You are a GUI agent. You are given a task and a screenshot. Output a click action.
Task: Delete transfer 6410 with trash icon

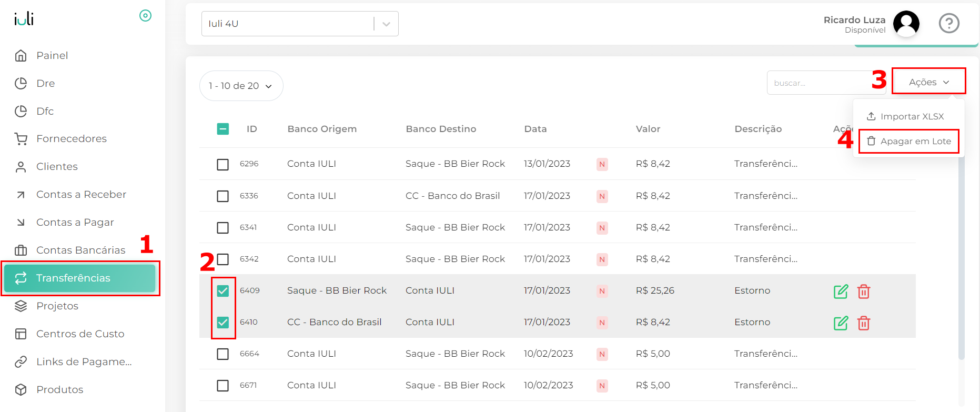[x=864, y=323]
